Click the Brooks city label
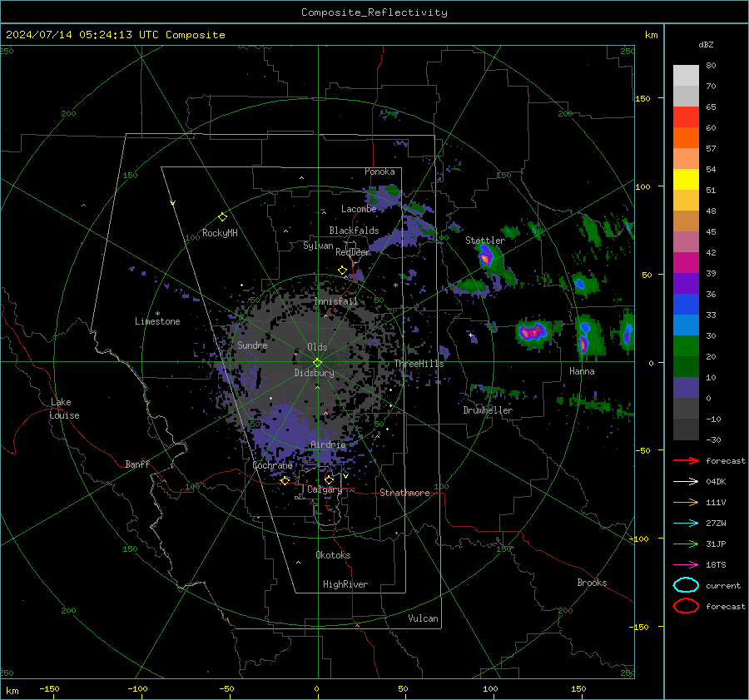The width and height of the screenshot is (749, 700). pyautogui.click(x=592, y=583)
